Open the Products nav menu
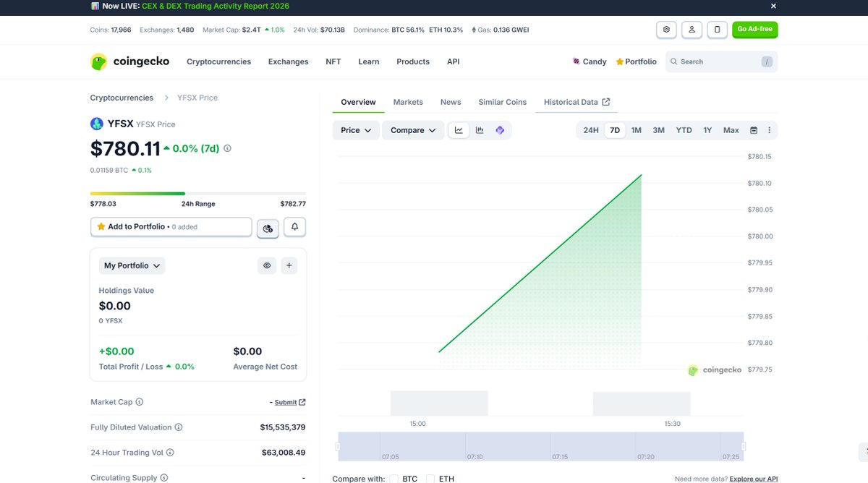 tap(413, 61)
